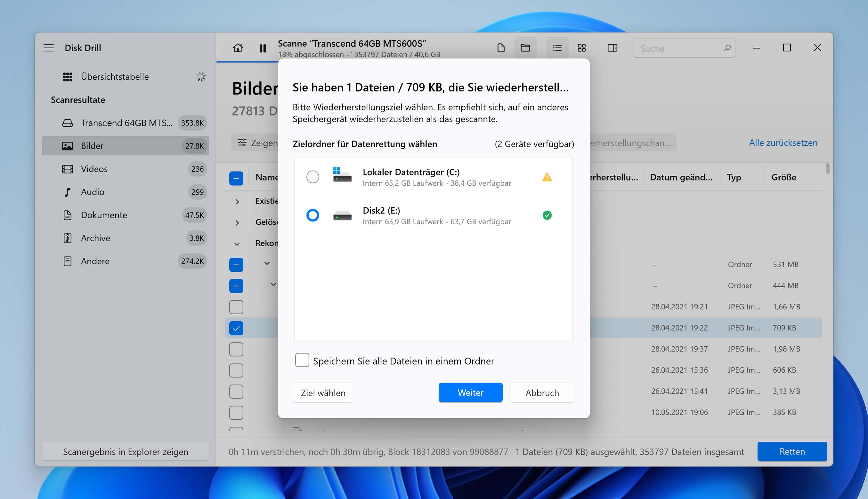
Task: Click the Andere file icon
Action: point(68,261)
